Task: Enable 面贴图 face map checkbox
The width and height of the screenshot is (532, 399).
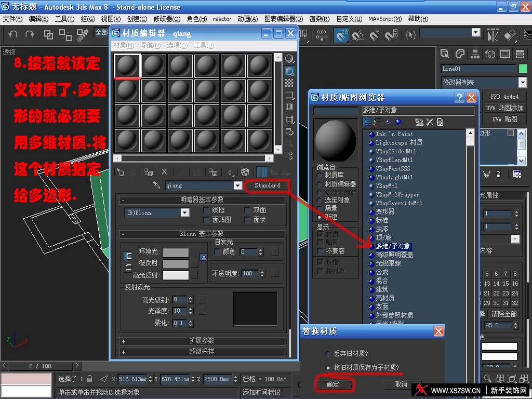Action: [x=206, y=220]
